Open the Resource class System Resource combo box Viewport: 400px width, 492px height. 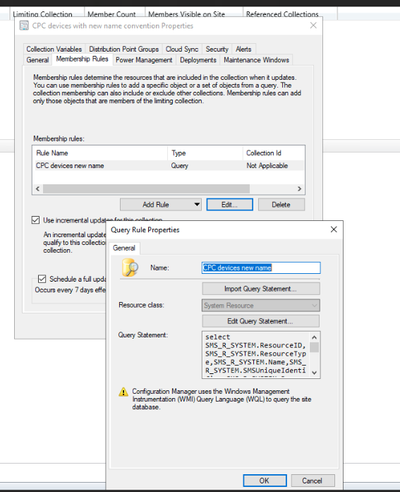261,305
